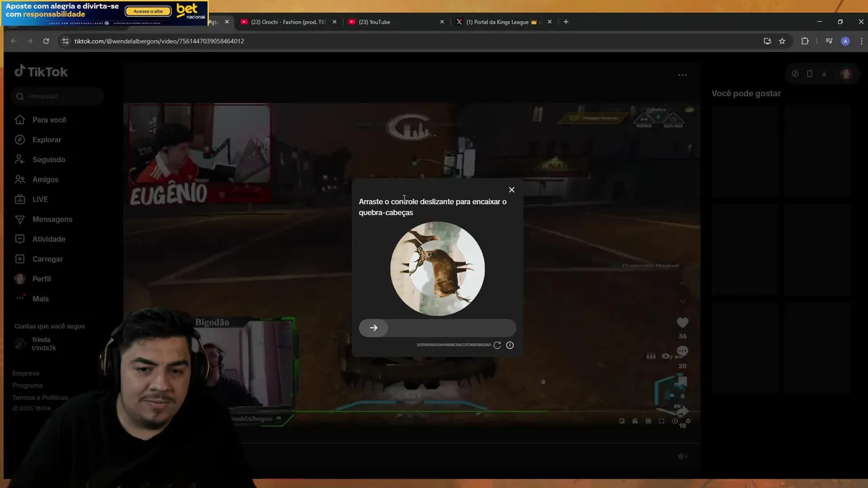The image size is (868, 488).
Task: Click the Pesquisar search field
Action: [x=58, y=96]
